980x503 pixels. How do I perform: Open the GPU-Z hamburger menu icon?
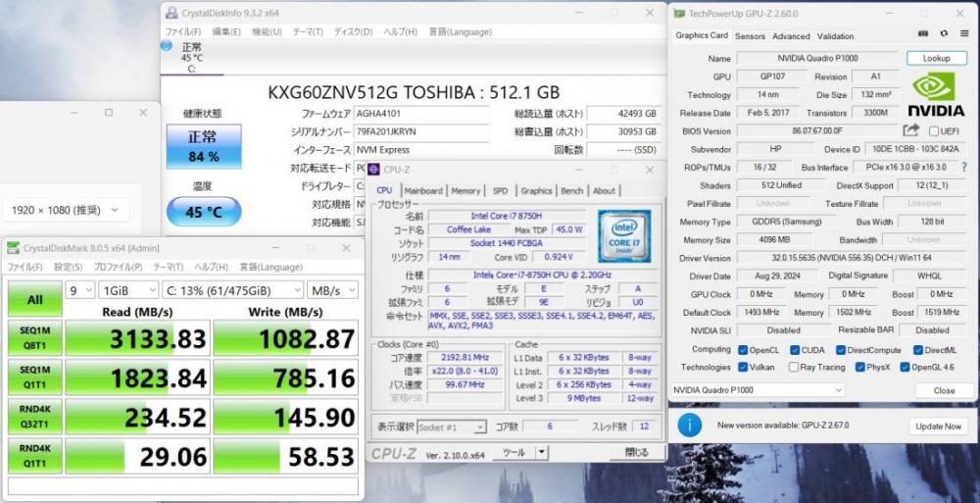[964, 33]
